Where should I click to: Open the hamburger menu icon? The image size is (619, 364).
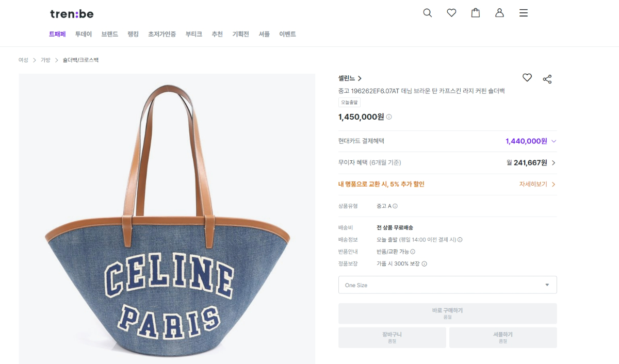pos(524,13)
